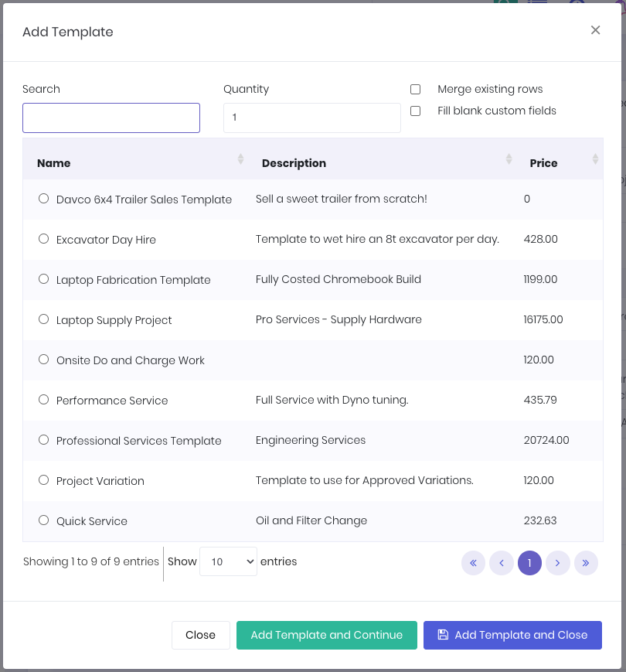Open the Show entries dropdown
The width and height of the screenshot is (626, 672).
(228, 561)
